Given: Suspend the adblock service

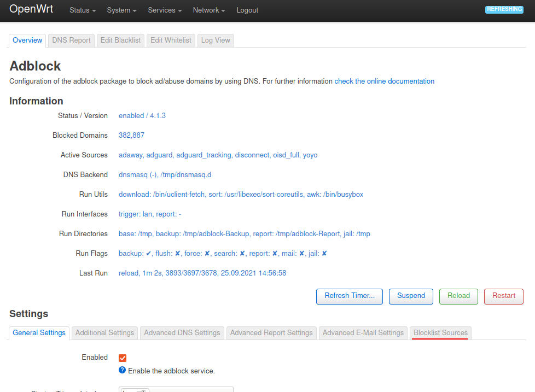Looking at the screenshot, I should click(411, 296).
